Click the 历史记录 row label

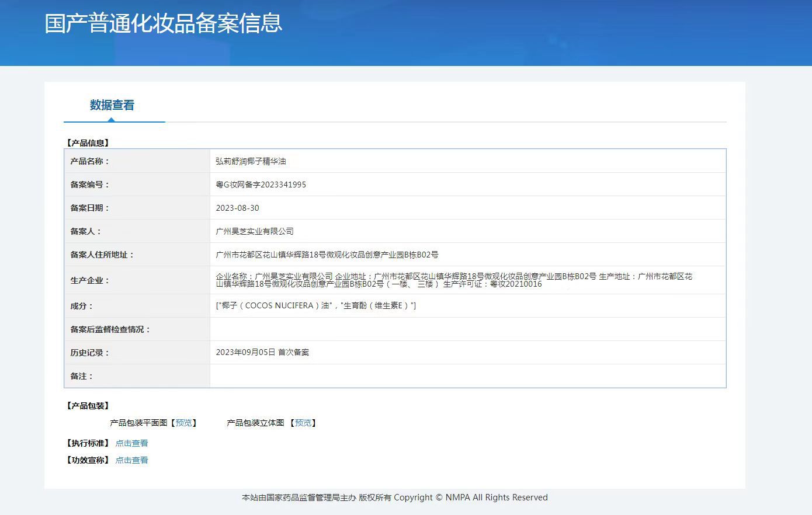coord(90,353)
